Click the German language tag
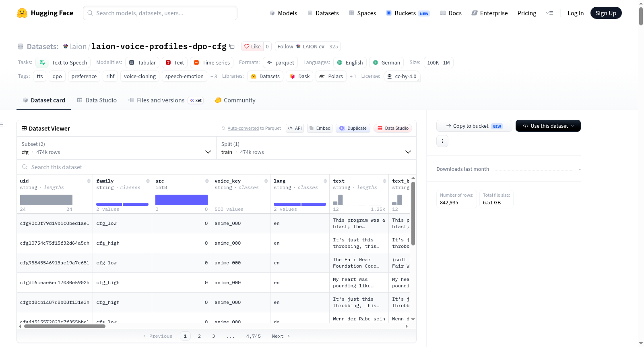Viewport: 644px width, 347px height. pos(386,62)
